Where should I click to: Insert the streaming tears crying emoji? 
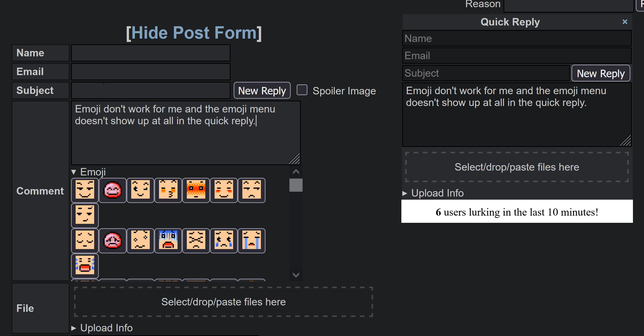(x=252, y=241)
